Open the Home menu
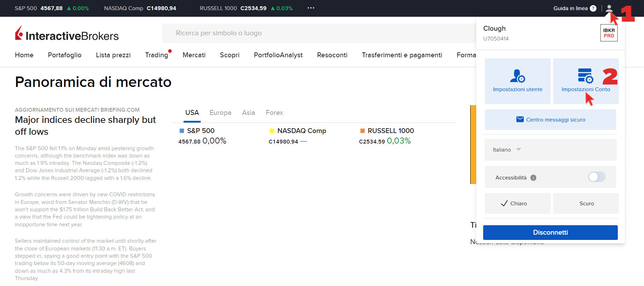 coord(24,55)
